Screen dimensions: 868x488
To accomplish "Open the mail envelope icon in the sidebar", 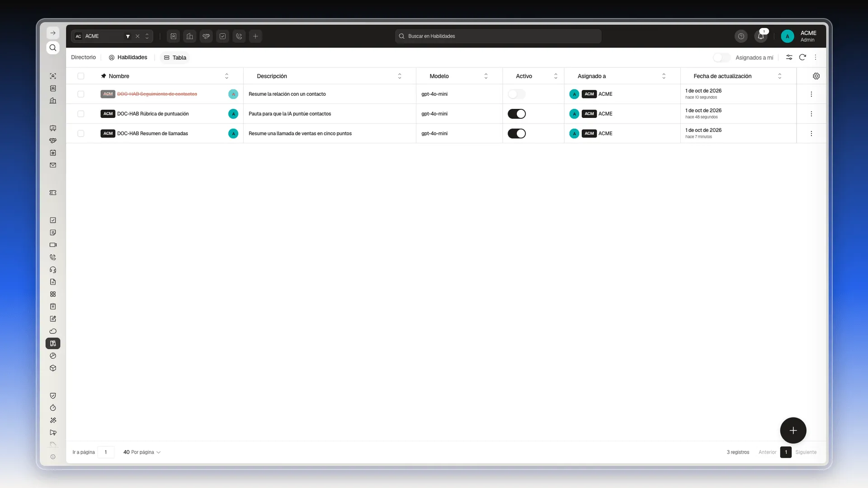I will [x=53, y=165].
